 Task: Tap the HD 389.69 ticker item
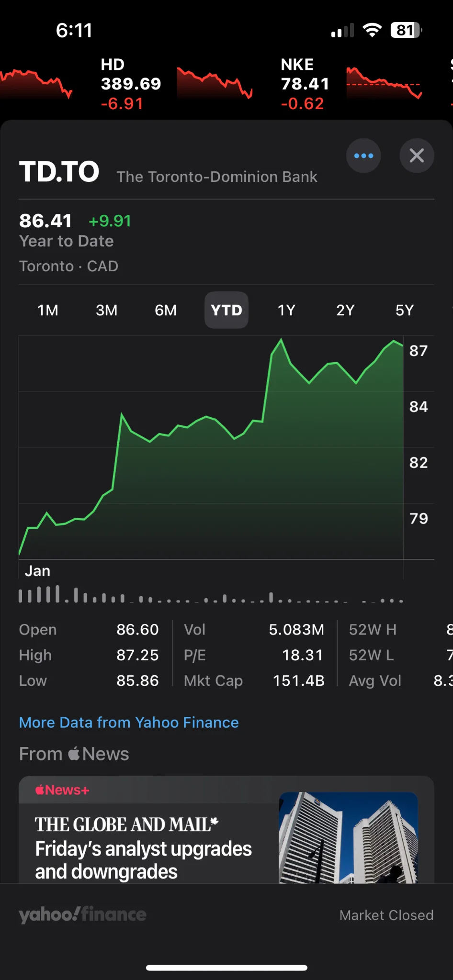click(x=130, y=84)
